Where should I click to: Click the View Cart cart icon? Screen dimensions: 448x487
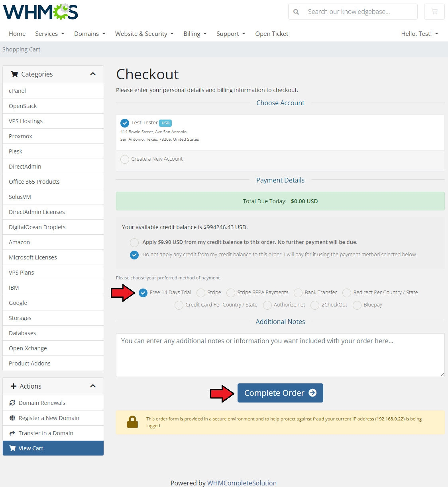12,448
